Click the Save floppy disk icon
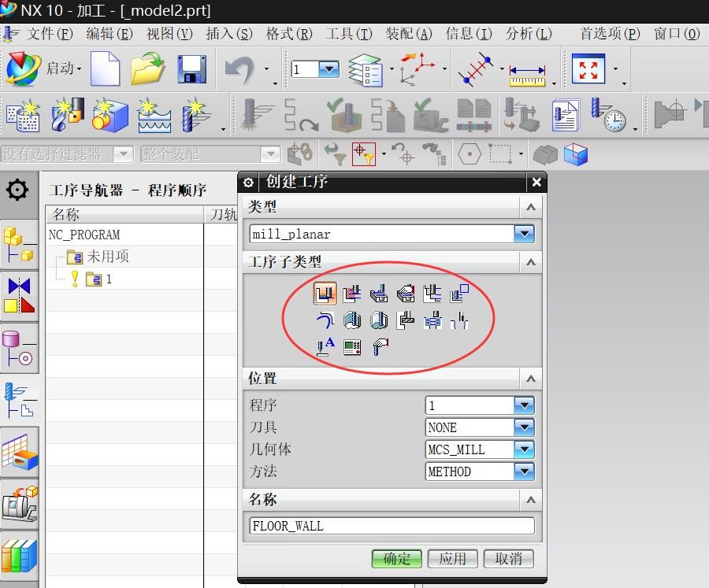The image size is (709, 588). [191, 69]
